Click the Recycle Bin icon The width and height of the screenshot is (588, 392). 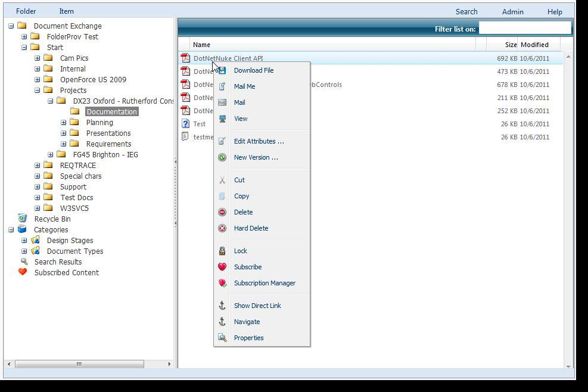22,219
